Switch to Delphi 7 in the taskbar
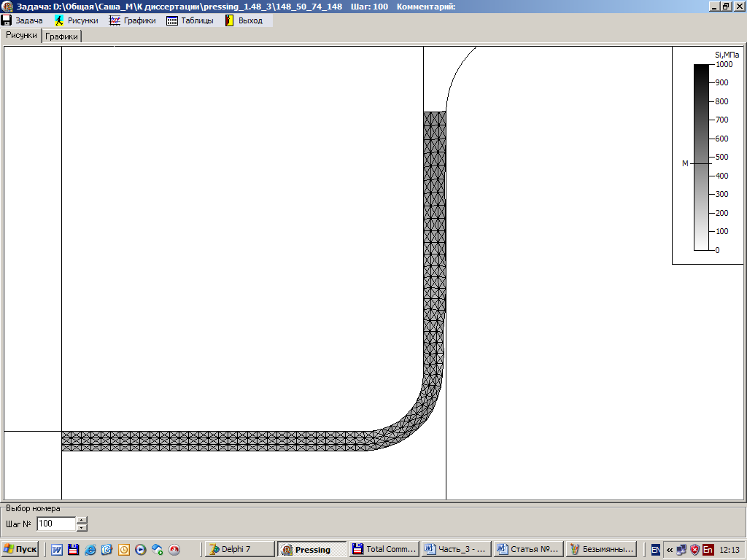Image resolution: width=747 pixels, height=560 pixels. [239, 549]
